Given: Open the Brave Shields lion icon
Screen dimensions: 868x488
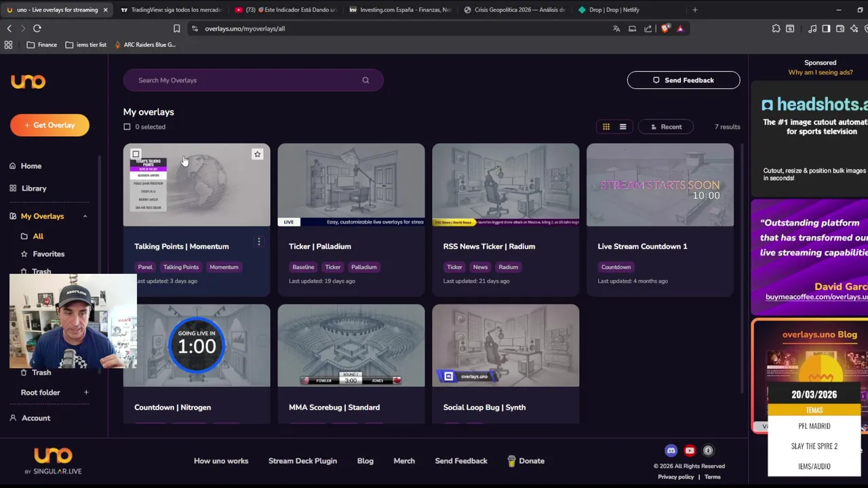Looking at the screenshot, I should pyautogui.click(x=665, y=28).
